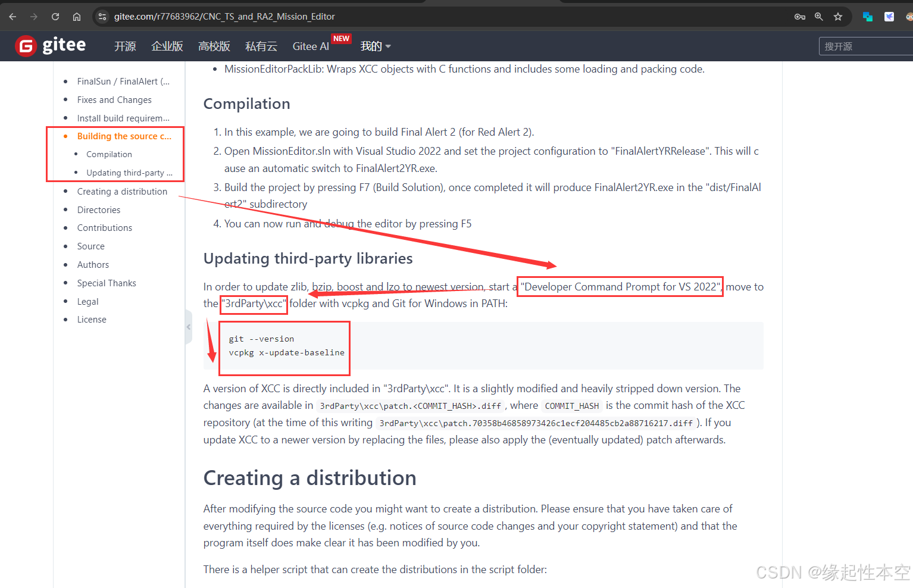Click the 'git --version' code line
The image size is (913, 588).
coord(261,339)
